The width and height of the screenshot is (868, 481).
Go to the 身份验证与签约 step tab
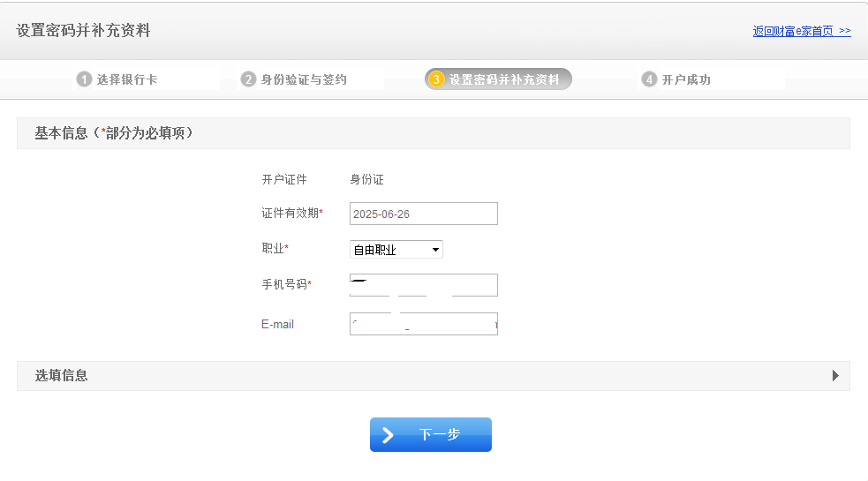[304, 79]
